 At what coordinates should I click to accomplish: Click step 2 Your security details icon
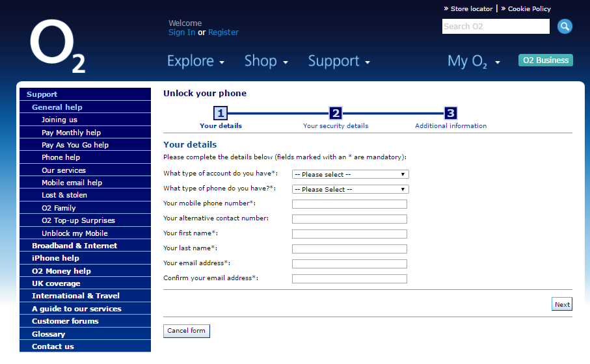pyautogui.click(x=336, y=113)
